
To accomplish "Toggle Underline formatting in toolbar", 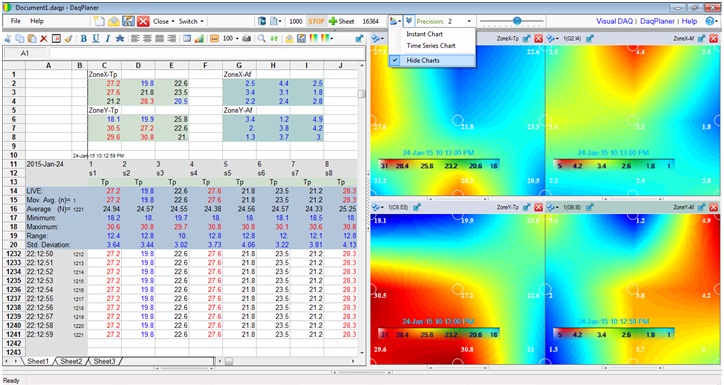I will (96, 39).
